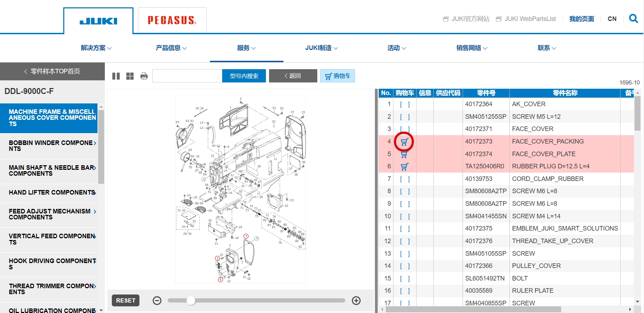Click cart icon for RUBBER PLUG row
This screenshot has width=644, height=313.
404,167
